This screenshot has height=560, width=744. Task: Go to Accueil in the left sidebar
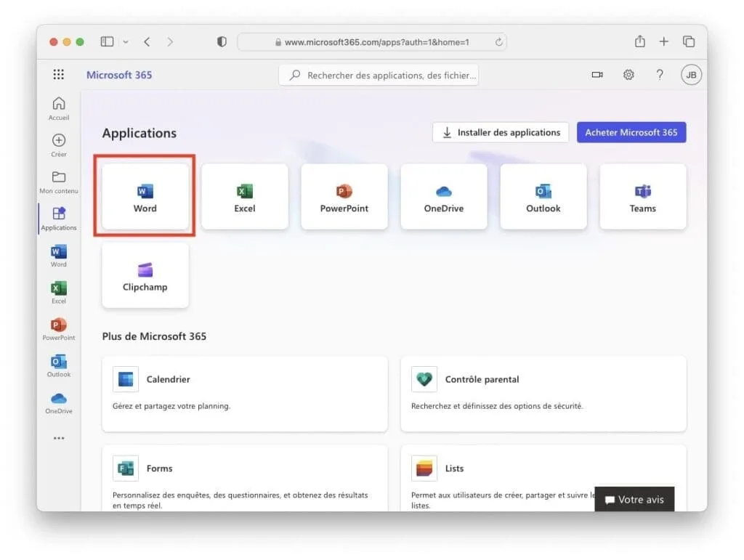(x=59, y=108)
